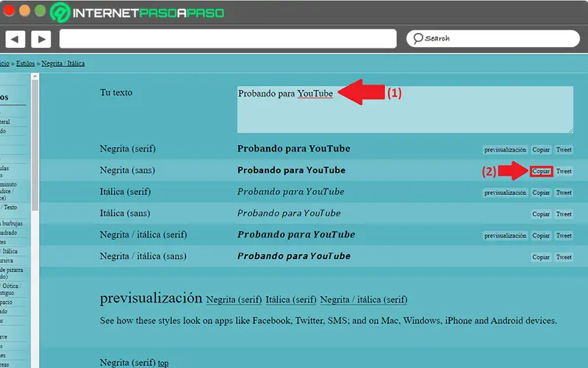This screenshot has height=368, width=588.
Task: Click the sidebar scrollbar thumb
Action: coord(35,145)
